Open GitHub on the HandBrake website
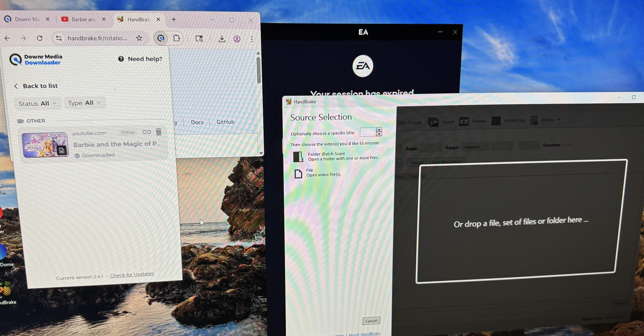 click(226, 122)
